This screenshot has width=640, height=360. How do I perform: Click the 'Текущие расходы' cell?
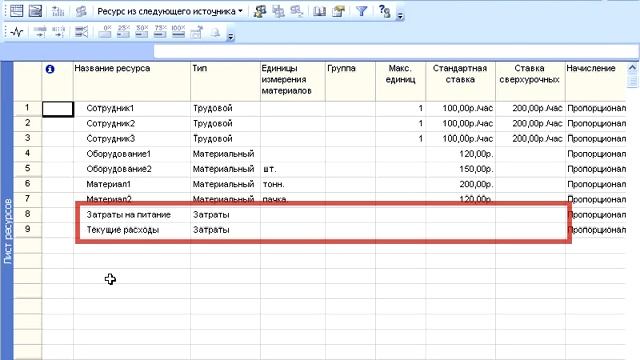coord(132,230)
